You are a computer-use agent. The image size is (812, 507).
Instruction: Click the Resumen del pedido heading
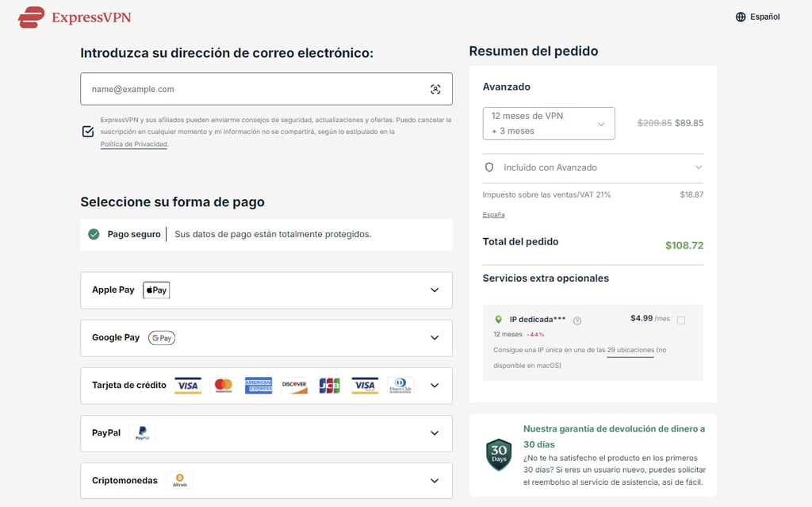coord(534,52)
